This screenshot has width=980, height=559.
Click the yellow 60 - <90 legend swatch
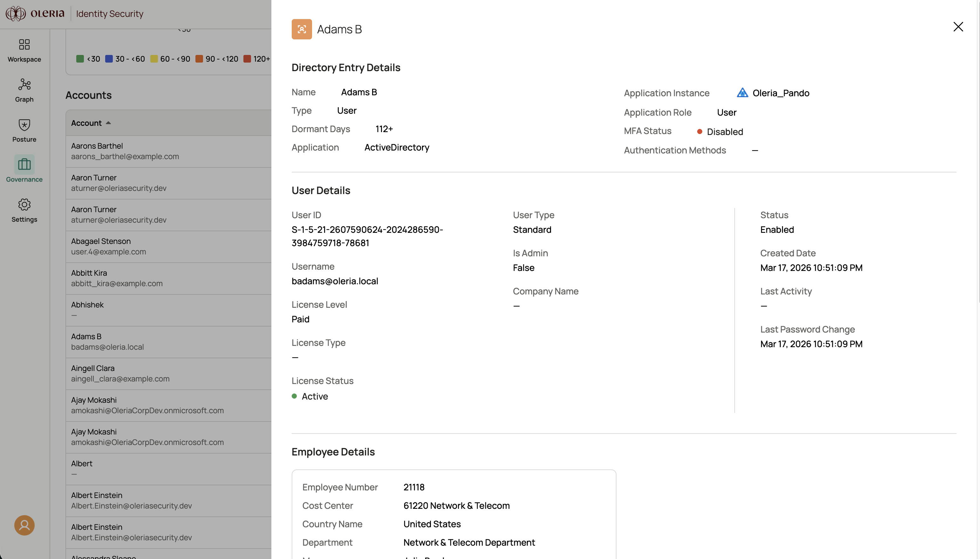(x=153, y=59)
